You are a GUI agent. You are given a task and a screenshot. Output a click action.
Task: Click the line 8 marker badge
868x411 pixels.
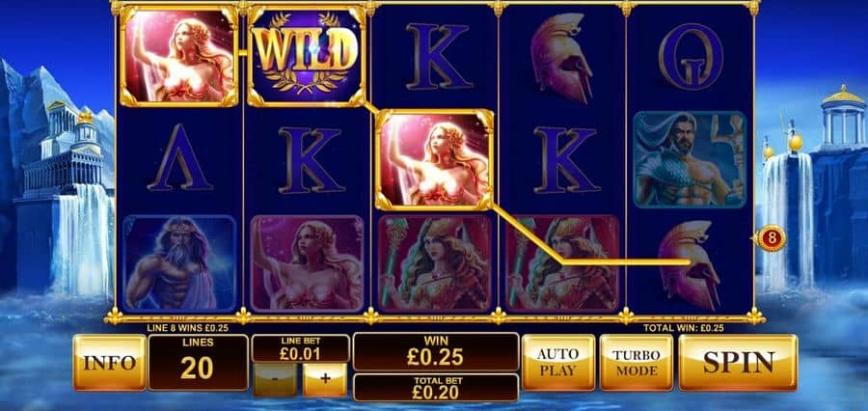pos(771,238)
